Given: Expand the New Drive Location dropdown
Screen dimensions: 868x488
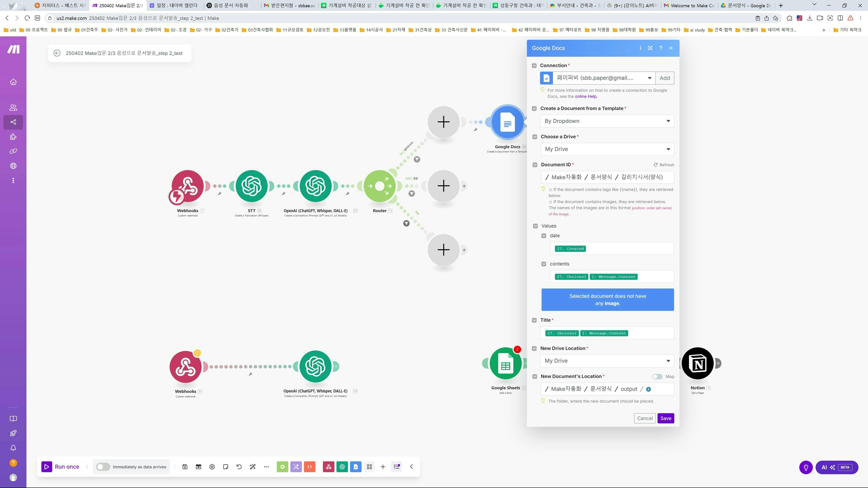Looking at the screenshot, I should click(x=607, y=361).
